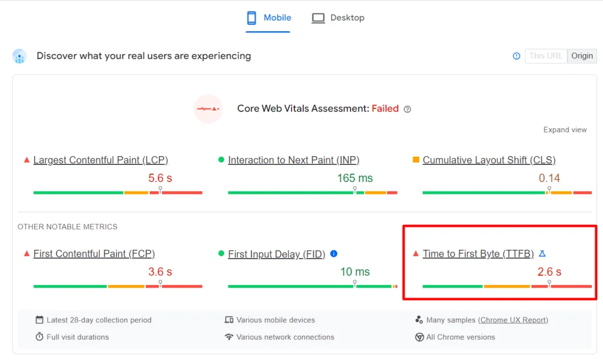
Task: Click the INP distribution bar
Action: click(x=313, y=193)
